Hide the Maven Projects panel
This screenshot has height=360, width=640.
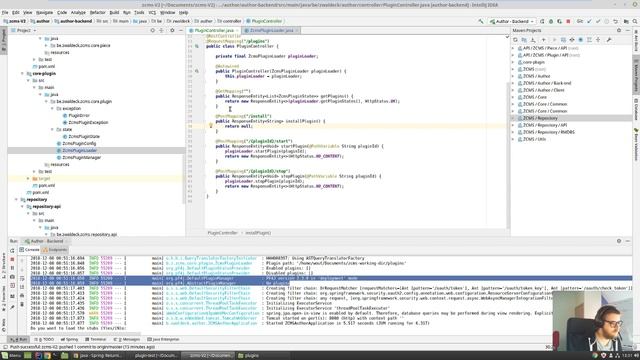coord(628,31)
